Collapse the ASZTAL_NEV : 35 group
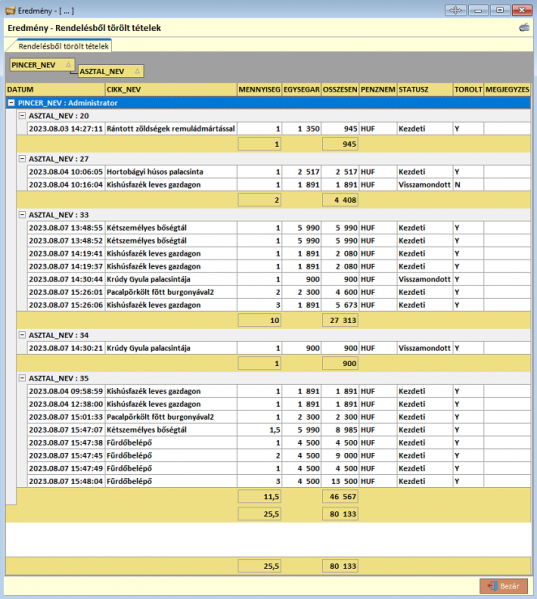The height and width of the screenshot is (599, 537). (x=22, y=378)
